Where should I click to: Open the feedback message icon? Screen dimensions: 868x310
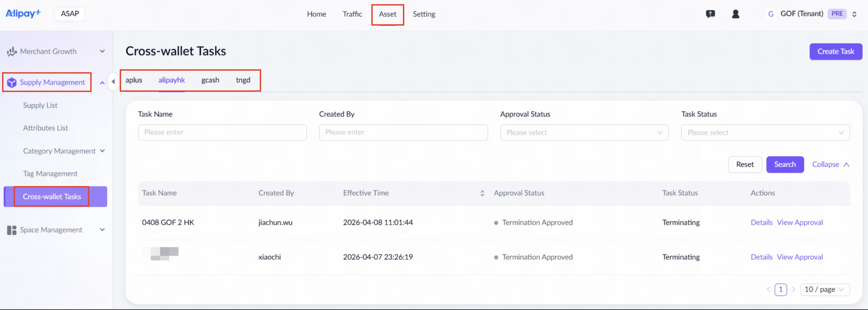(710, 14)
